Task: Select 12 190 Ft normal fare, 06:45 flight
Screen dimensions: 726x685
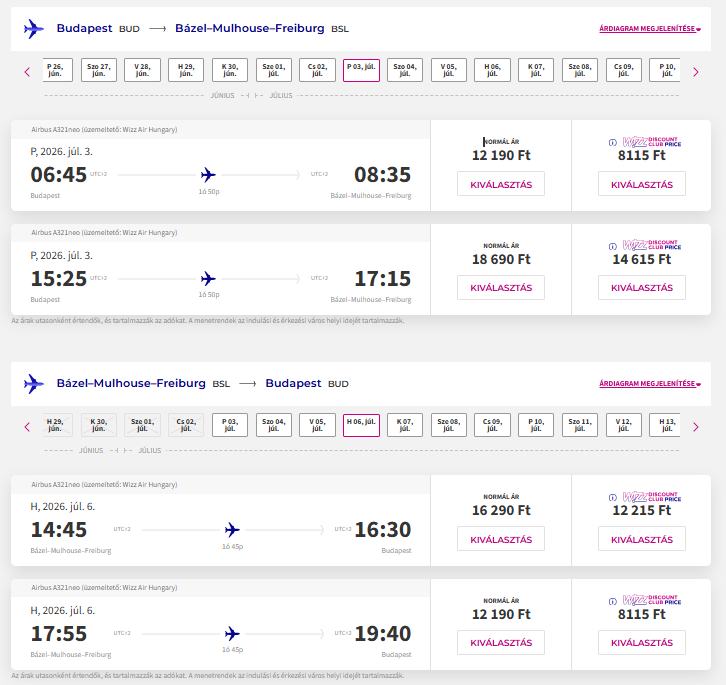Action: coord(500,184)
